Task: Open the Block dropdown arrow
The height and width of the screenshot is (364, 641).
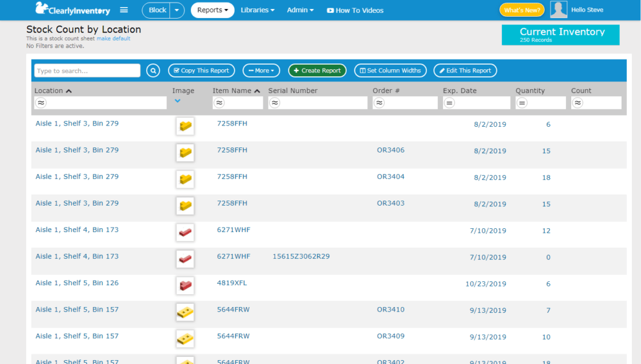Action: (x=177, y=10)
